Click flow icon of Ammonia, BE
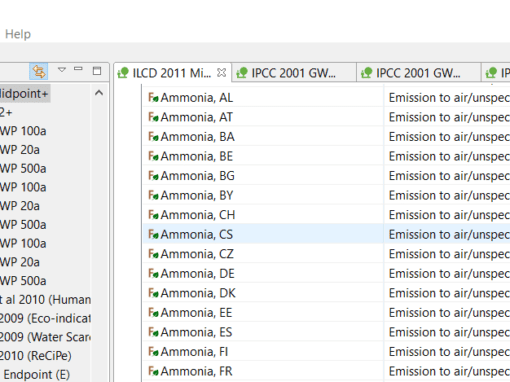This screenshot has height=382, width=510. (x=153, y=156)
